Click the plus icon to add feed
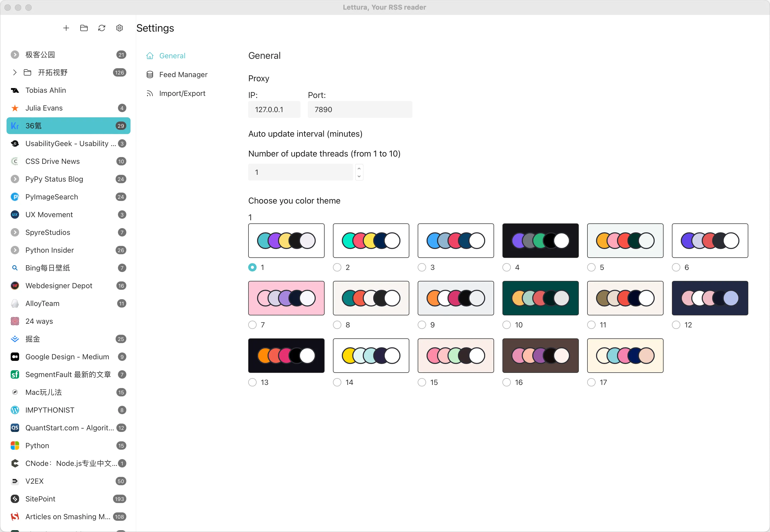Image resolution: width=770 pixels, height=532 pixels. 66,28
